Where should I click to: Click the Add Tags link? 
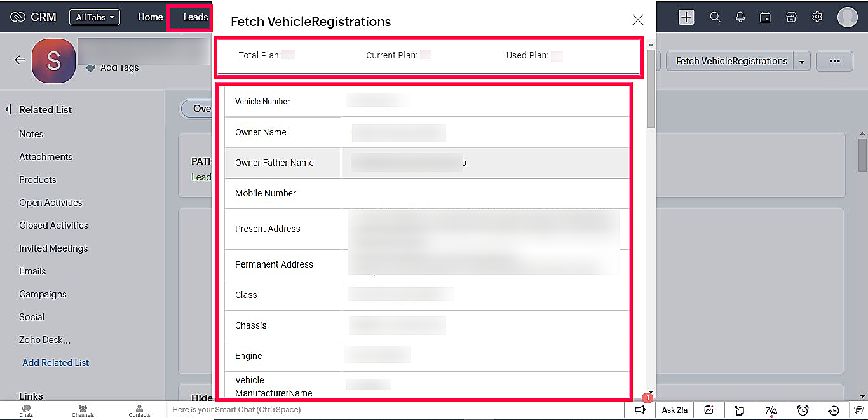(x=119, y=67)
